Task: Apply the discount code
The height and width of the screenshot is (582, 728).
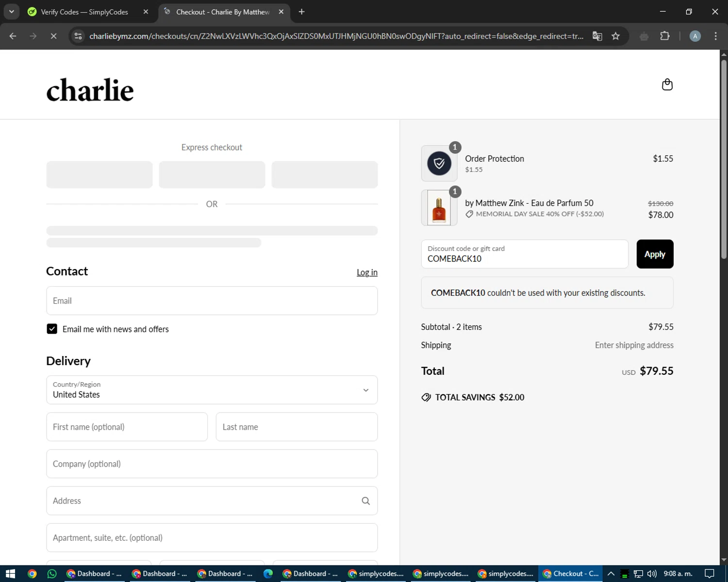Action: pos(655,254)
